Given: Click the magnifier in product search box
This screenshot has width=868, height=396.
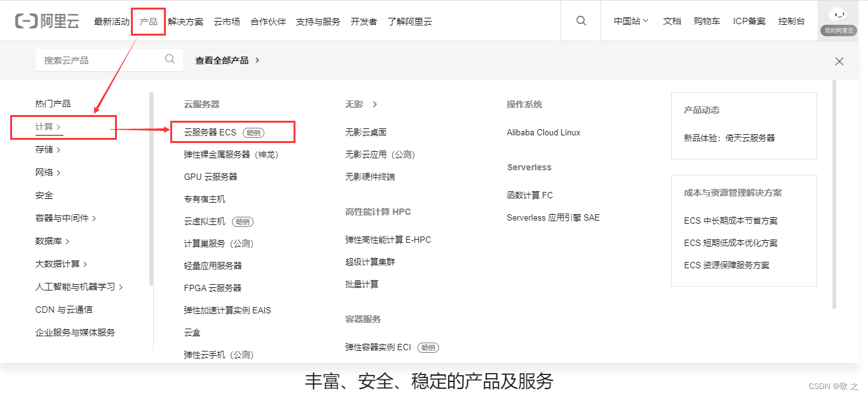Looking at the screenshot, I should pyautogui.click(x=170, y=59).
